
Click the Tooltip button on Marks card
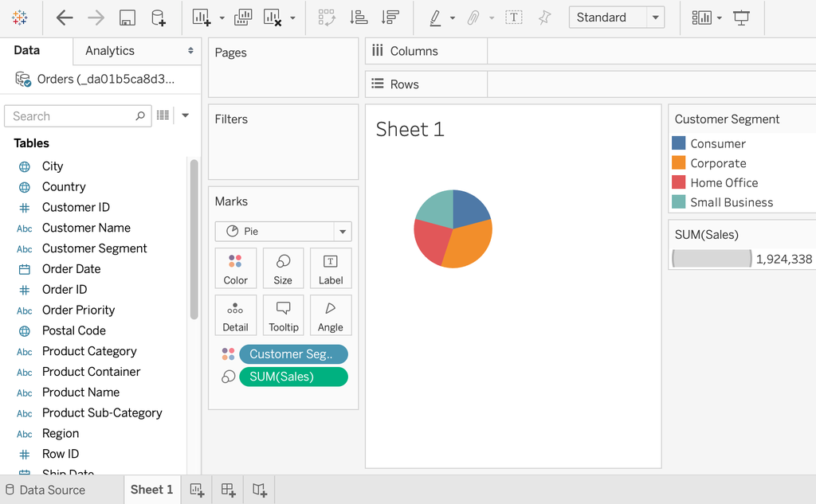pos(283,316)
